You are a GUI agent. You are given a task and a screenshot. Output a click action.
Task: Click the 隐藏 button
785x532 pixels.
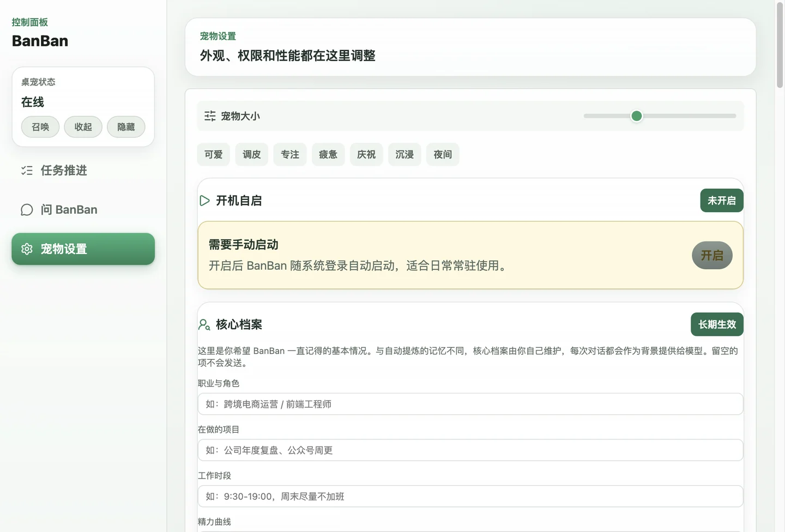[x=126, y=127]
